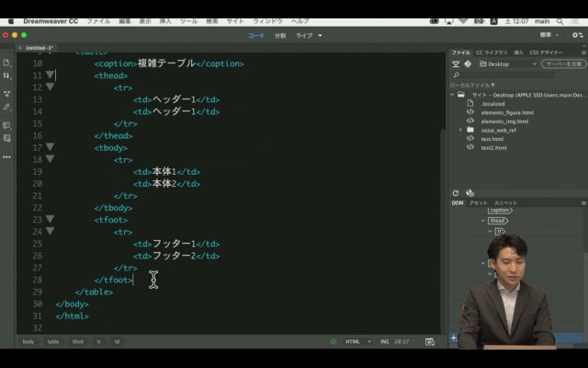Select test2.html in the file list
This screenshot has height=368, width=588.
(x=494, y=148)
